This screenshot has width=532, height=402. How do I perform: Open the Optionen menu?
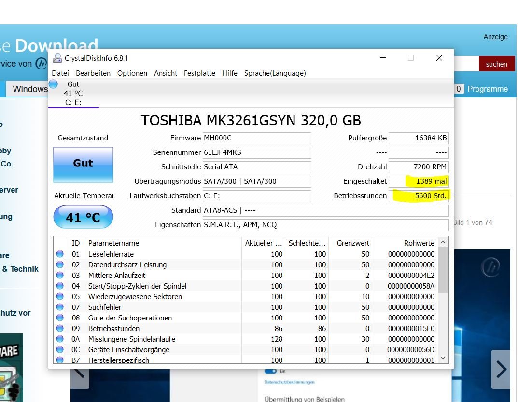tap(132, 73)
